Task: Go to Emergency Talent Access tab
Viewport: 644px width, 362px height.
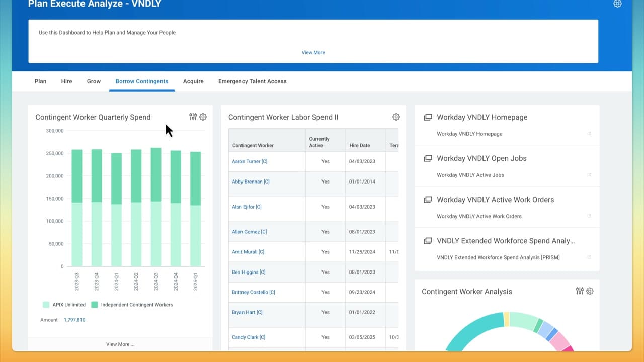Action: coord(252,81)
